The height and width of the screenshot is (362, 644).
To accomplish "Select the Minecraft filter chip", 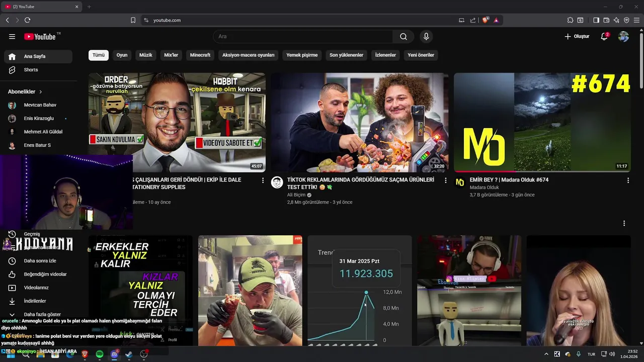I will coord(200,55).
